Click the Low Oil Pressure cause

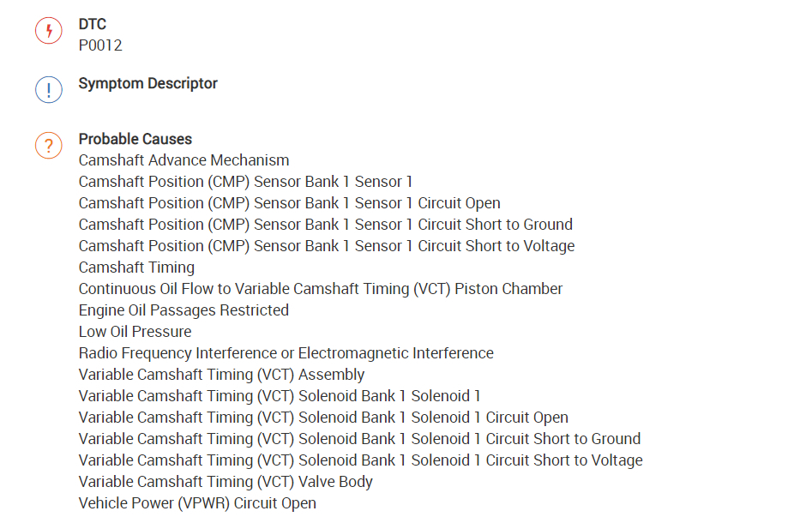click(135, 332)
